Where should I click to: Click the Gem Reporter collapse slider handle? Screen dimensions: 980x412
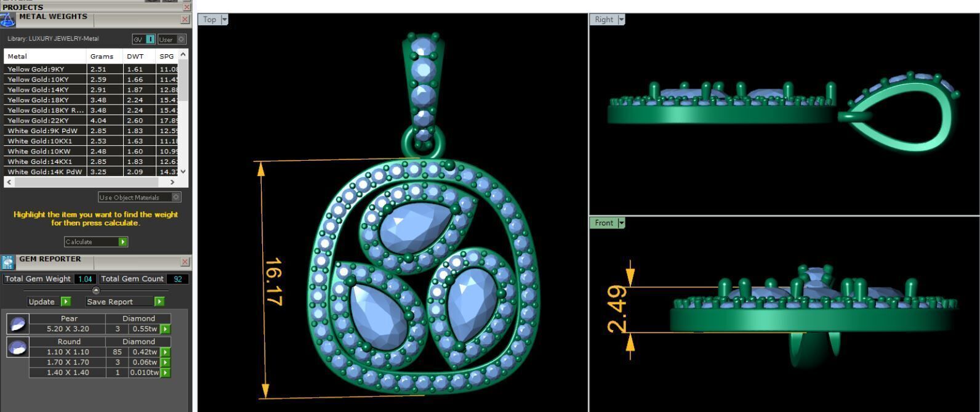pyautogui.click(x=96, y=290)
